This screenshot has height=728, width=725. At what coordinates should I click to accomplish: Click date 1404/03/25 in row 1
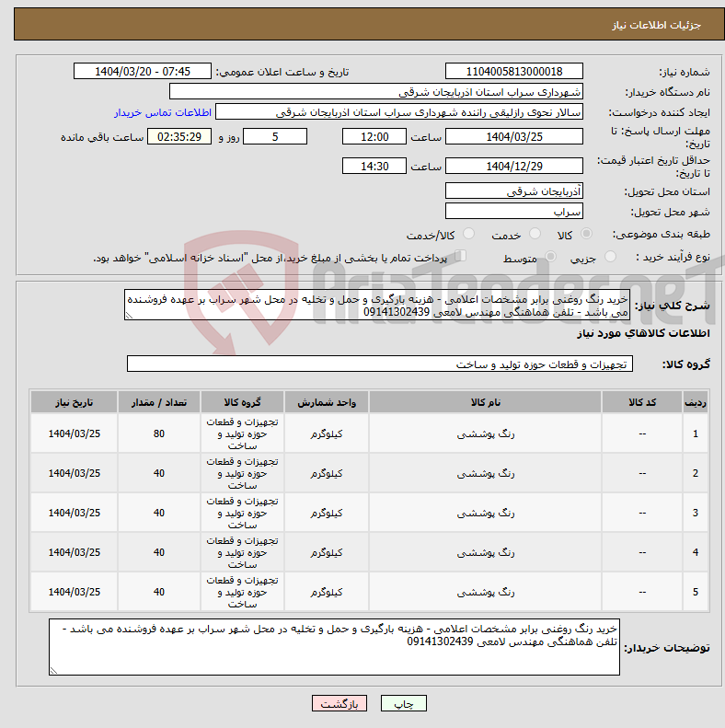[x=75, y=433]
